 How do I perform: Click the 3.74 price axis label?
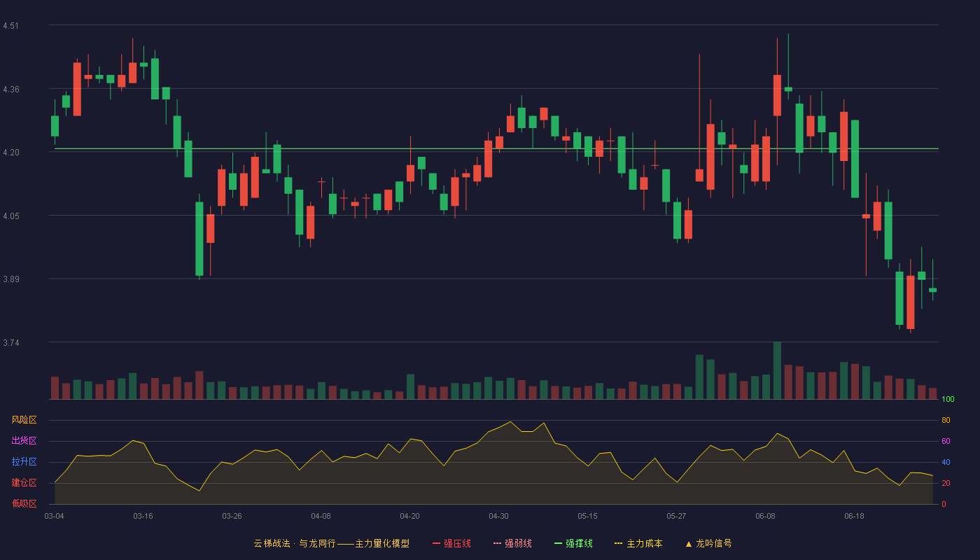coord(10,343)
